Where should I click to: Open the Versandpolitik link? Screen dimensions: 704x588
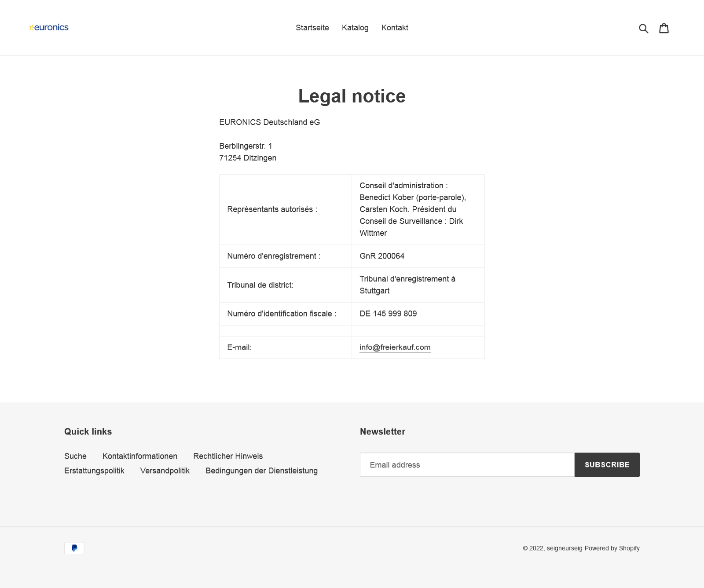tap(165, 471)
